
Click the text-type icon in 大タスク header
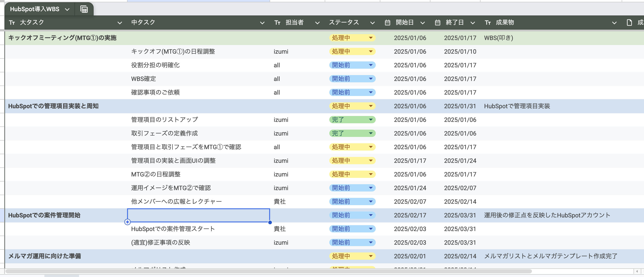tap(12, 23)
